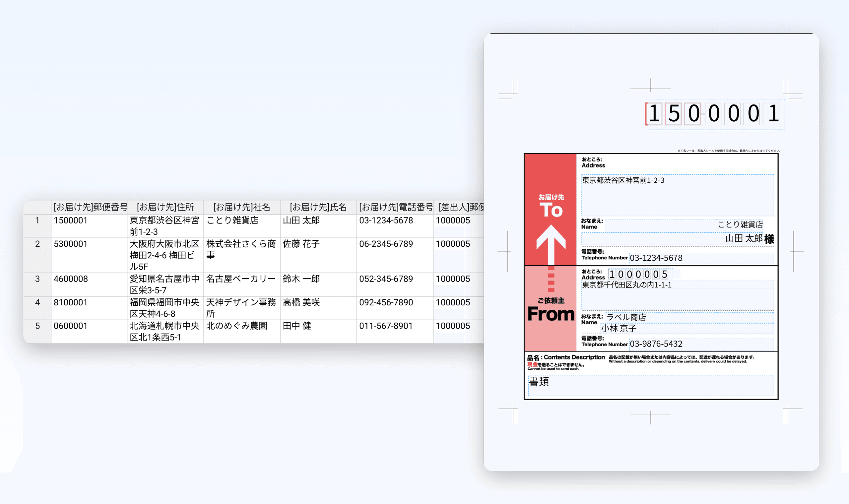
Task: Click sender phone field 03-9876-5432
Action: (x=701, y=345)
